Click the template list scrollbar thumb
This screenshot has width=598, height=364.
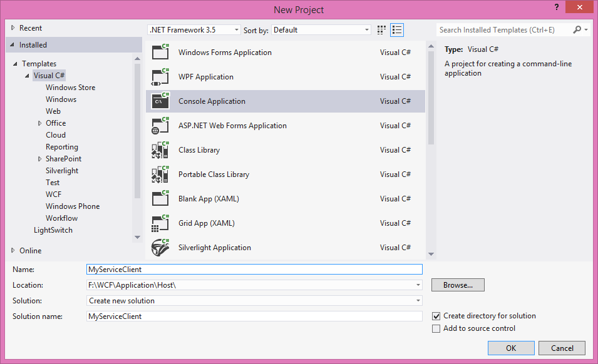point(431,98)
